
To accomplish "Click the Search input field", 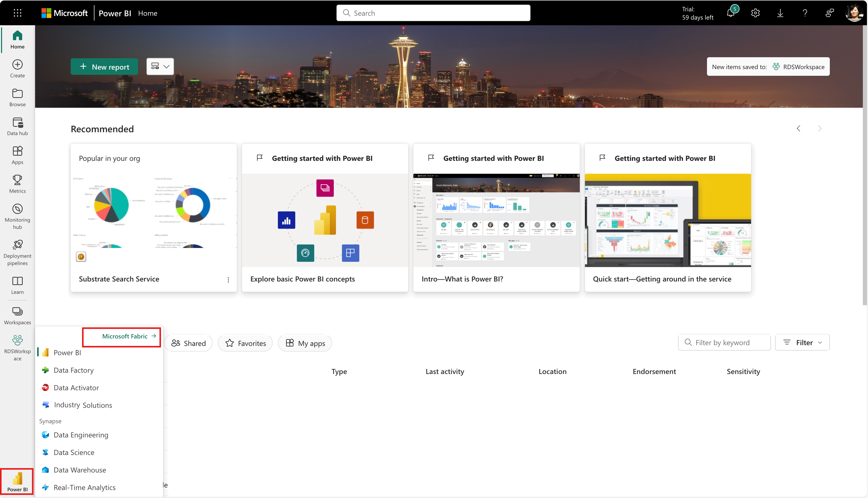I will (x=433, y=13).
